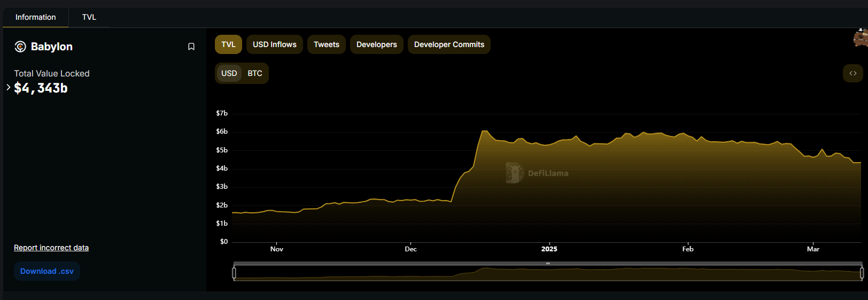Click the TVL peak point in mid-December
868x300 pixels.
coord(485,131)
